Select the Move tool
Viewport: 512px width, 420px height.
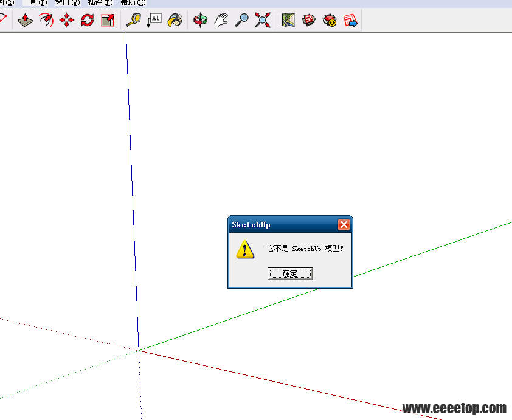point(67,20)
